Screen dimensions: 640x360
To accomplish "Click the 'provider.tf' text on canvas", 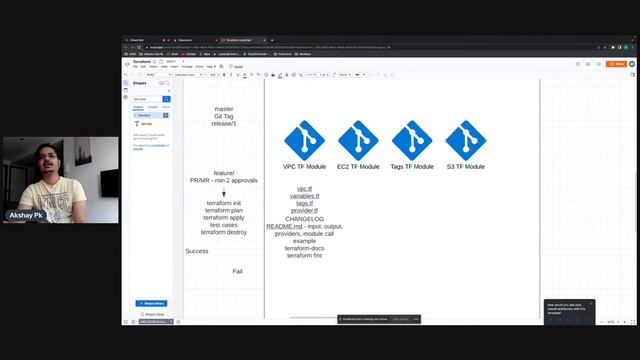I will point(304,211).
